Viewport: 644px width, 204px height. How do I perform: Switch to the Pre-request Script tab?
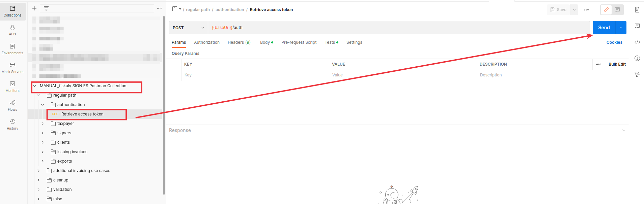pyautogui.click(x=299, y=42)
